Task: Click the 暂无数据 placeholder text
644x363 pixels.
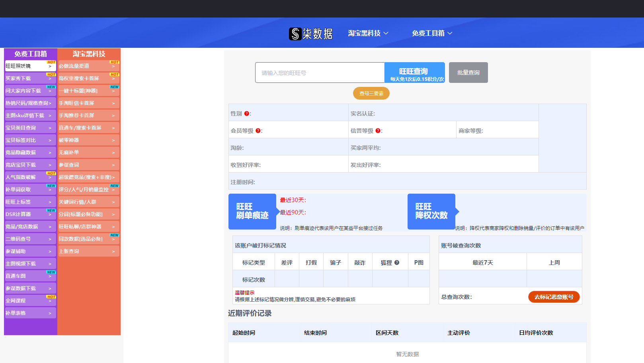Action: (407, 354)
